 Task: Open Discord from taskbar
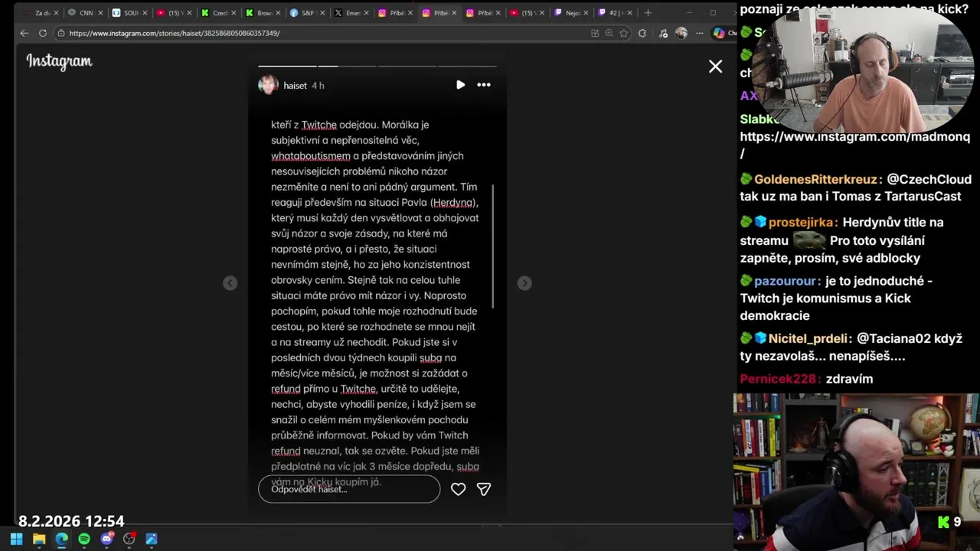click(x=106, y=539)
